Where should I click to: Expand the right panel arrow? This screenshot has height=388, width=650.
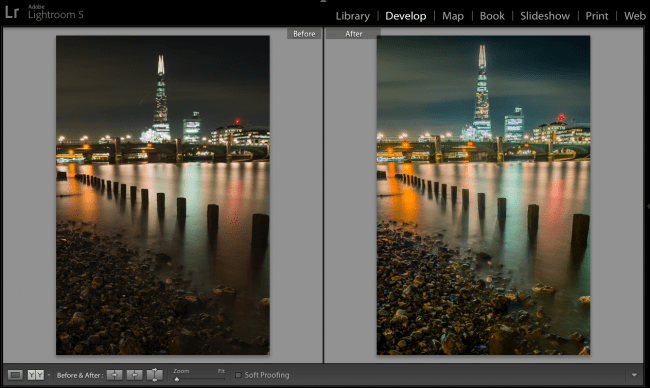648,206
